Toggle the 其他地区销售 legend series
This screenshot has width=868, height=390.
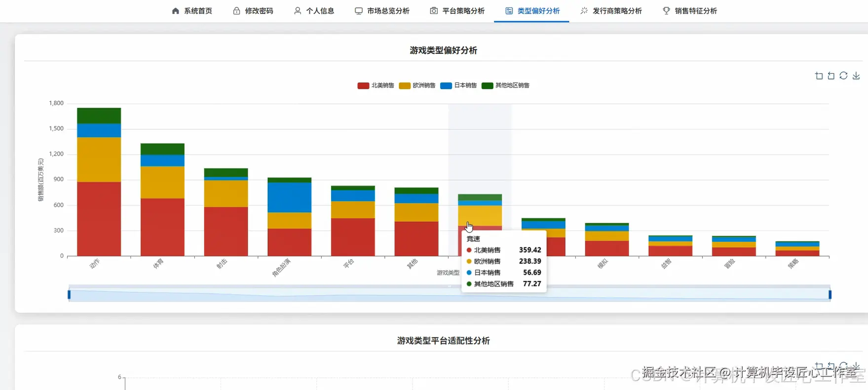(506, 85)
